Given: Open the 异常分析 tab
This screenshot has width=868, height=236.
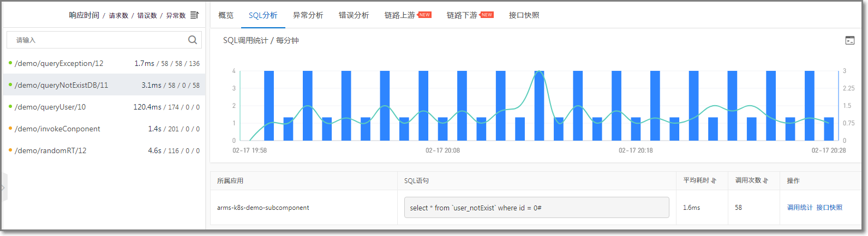Looking at the screenshot, I should pos(308,15).
